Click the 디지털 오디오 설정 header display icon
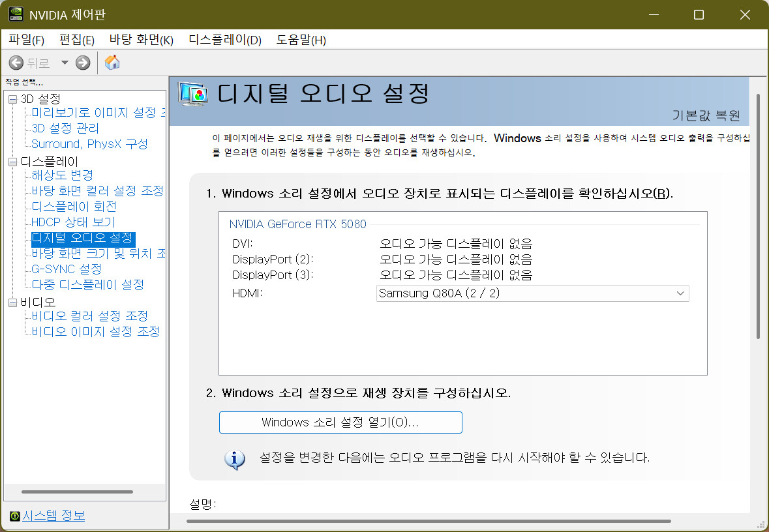769x532 pixels. pyautogui.click(x=193, y=94)
